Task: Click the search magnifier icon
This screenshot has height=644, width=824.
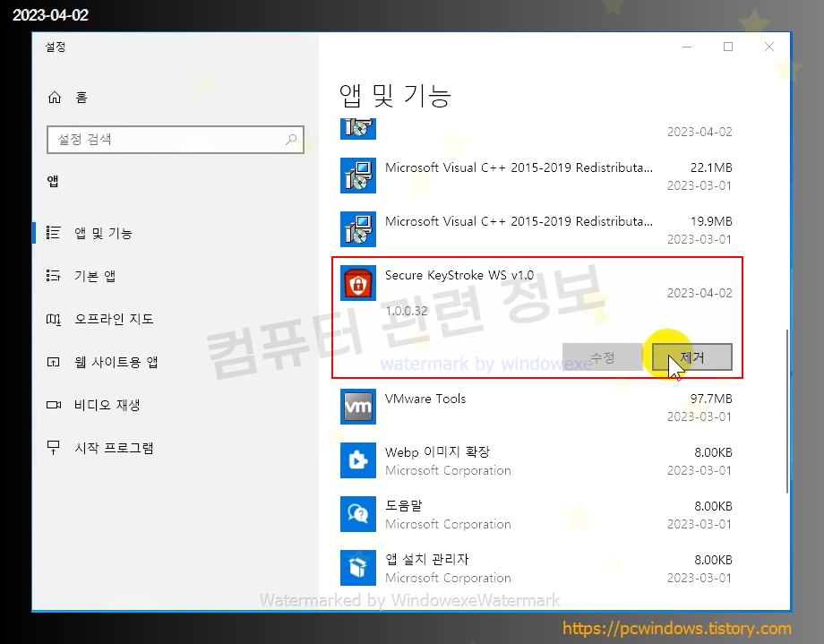Action: 291,140
